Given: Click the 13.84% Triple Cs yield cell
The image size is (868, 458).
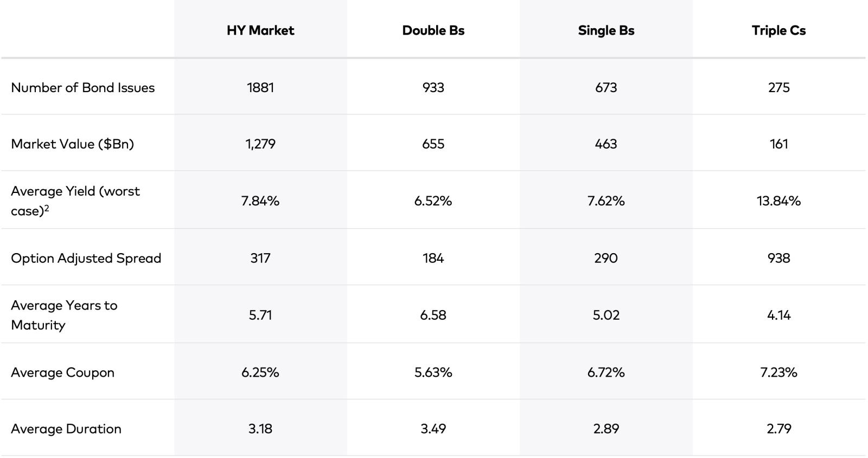Looking at the screenshot, I should (x=778, y=201).
